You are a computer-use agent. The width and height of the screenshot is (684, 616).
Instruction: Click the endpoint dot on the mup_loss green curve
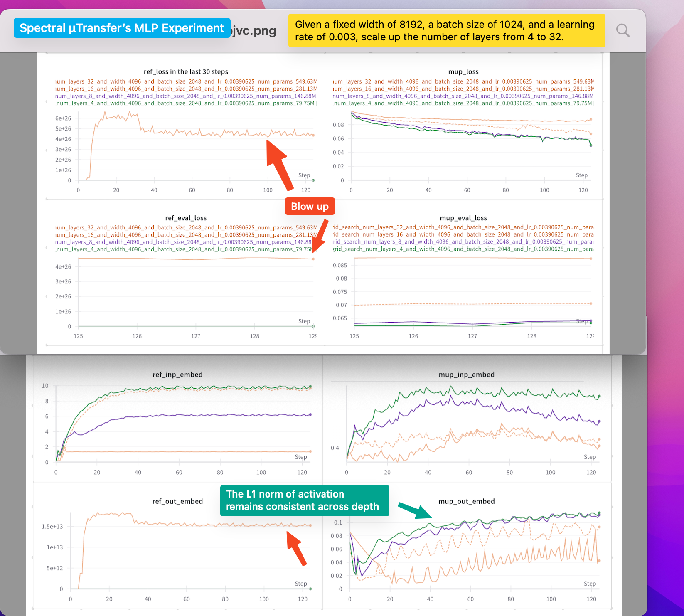click(x=590, y=145)
